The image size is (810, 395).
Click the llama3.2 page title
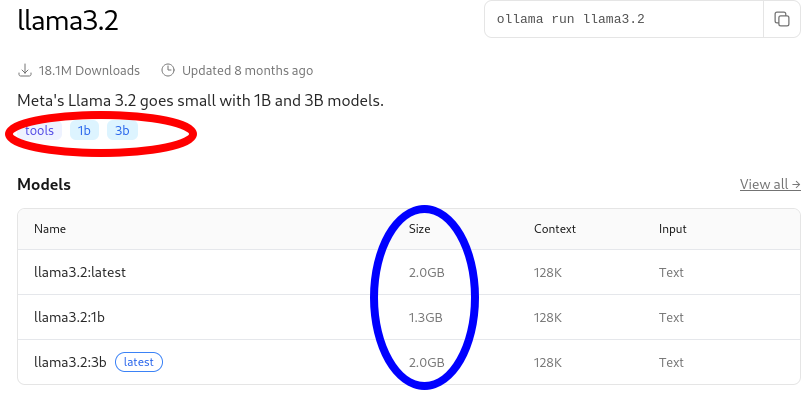(x=68, y=20)
